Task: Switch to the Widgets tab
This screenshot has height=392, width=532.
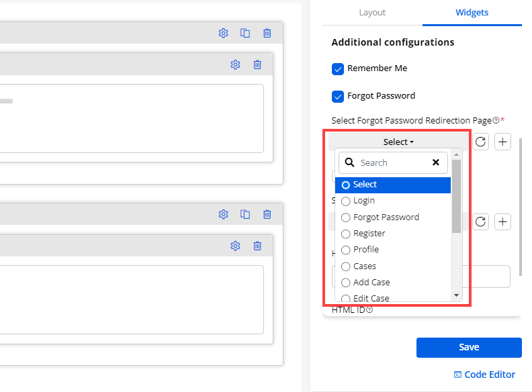Action: [472, 13]
